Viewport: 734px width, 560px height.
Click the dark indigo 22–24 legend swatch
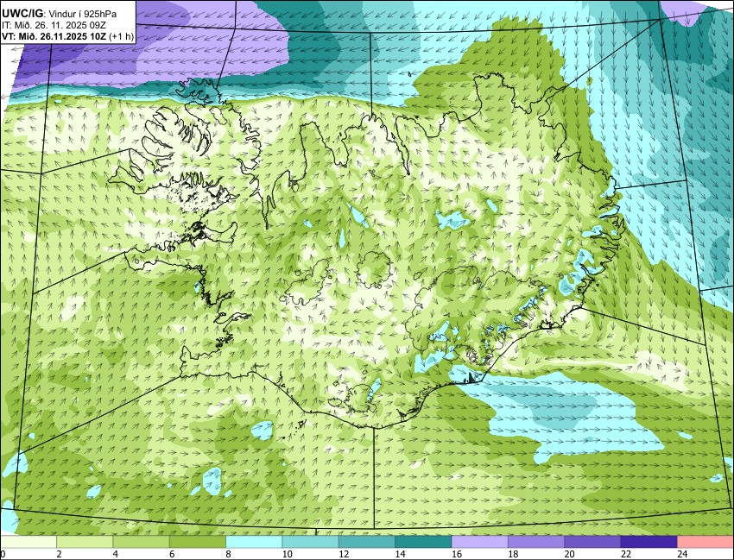[x=649, y=542]
